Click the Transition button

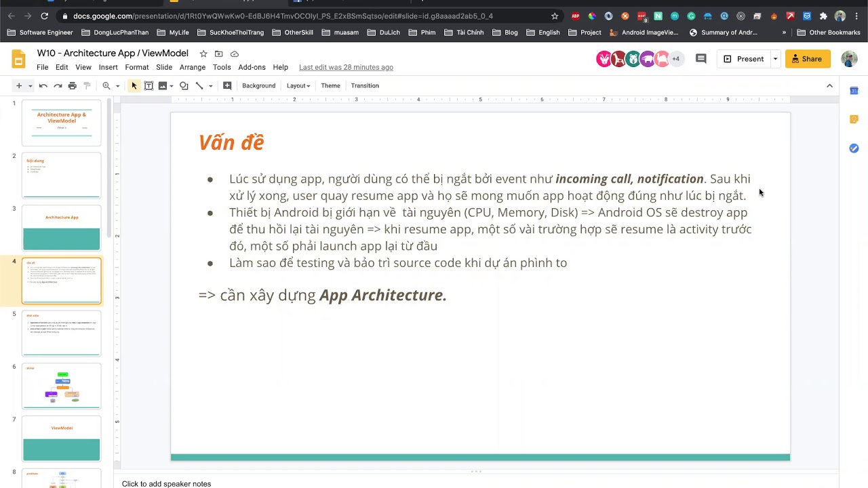(365, 85)
